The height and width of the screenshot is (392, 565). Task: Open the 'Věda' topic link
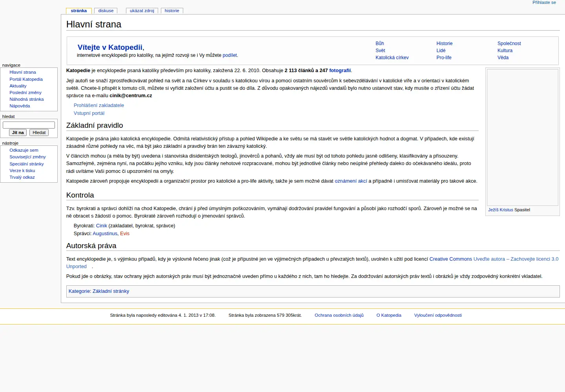[503, 58]
